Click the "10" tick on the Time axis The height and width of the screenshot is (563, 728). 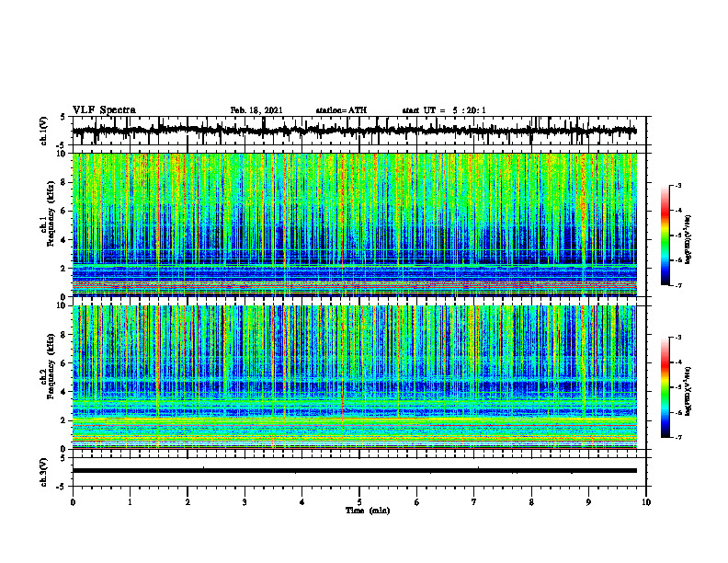(x=646, y=502)
